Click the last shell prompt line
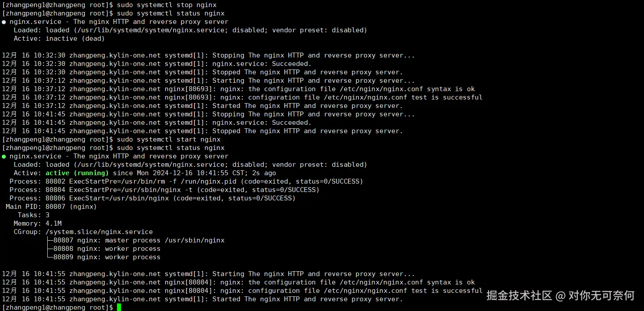 click(57, 307)
